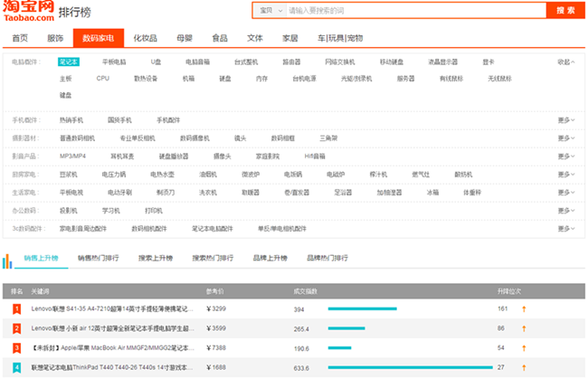
Task: Click the up arrow in the 27 row
Action: [x=524, y=367]
